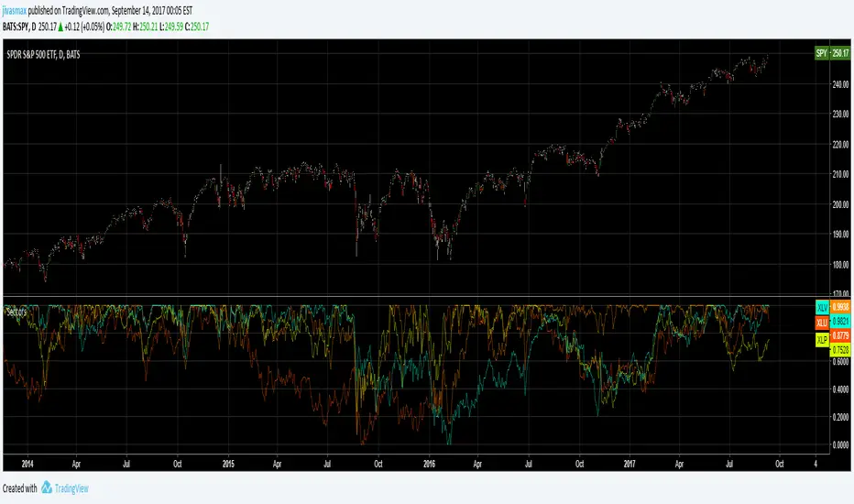
Task: Click the low value 249.59
Action: click(174, 27)
